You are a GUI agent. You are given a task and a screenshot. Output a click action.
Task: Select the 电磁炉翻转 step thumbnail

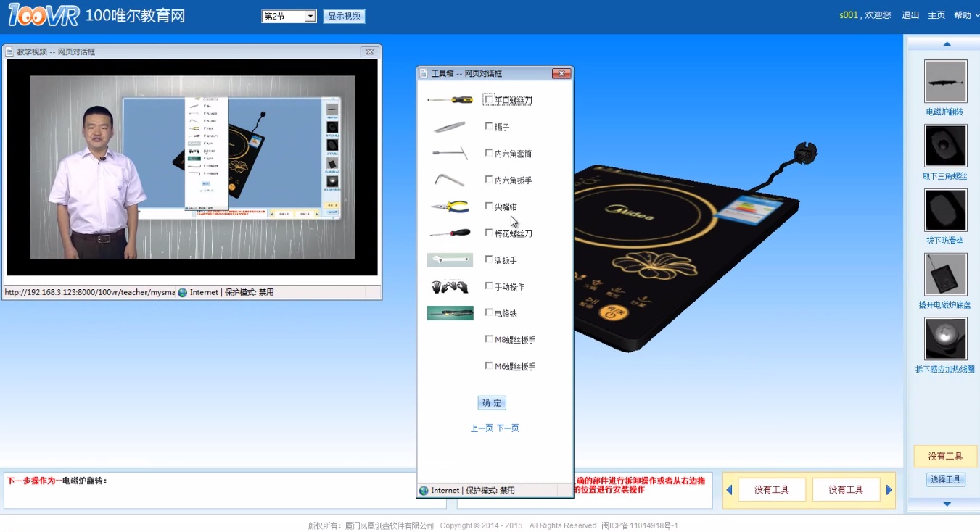point(945,81)
